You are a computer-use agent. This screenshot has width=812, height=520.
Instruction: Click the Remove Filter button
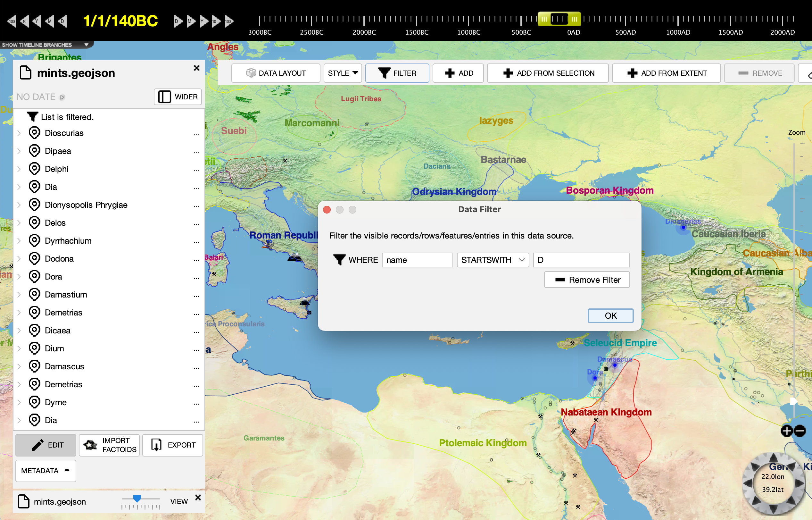tap(586, 280)
